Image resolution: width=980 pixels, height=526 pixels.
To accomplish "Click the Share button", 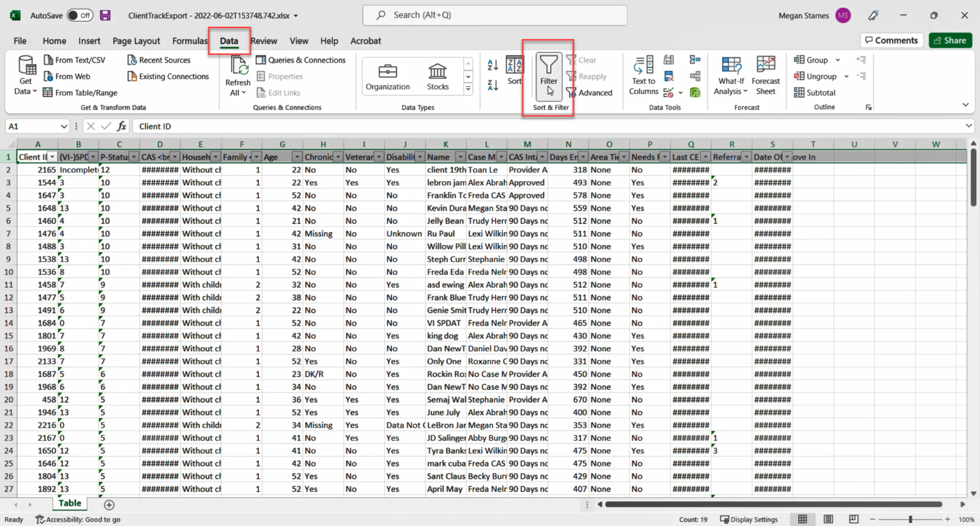I will click(x=950, y=40).
